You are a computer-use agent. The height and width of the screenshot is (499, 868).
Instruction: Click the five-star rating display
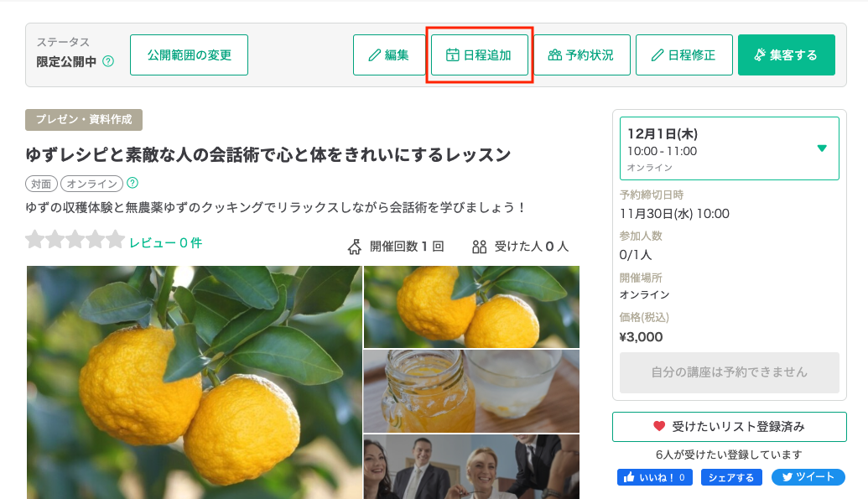point(75,239)
